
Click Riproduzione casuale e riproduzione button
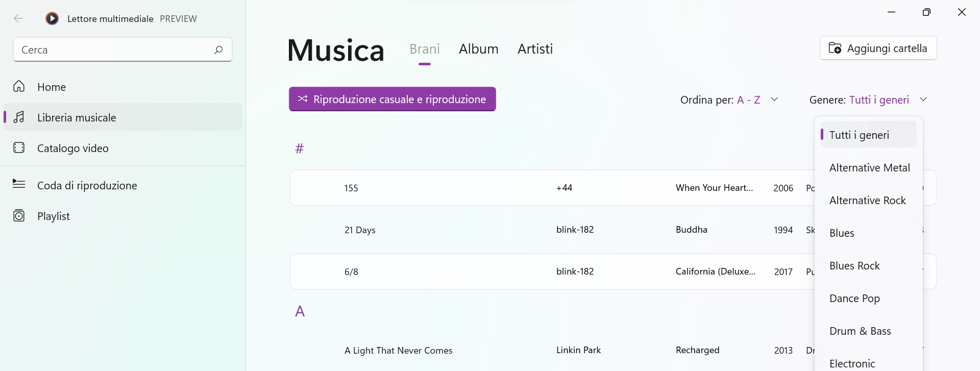(x=393, y=99)
